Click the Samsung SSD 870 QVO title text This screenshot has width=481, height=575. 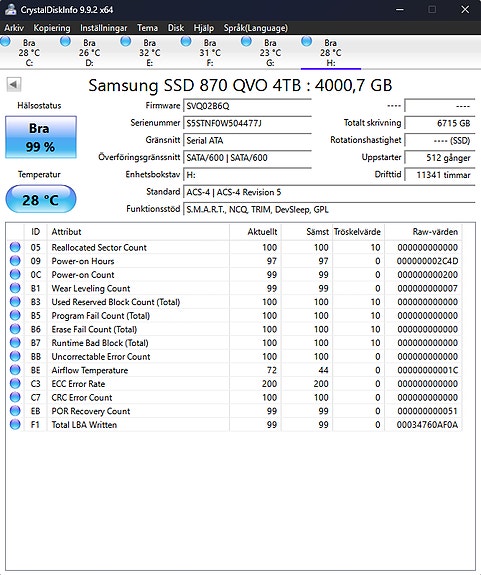[240, 85]
